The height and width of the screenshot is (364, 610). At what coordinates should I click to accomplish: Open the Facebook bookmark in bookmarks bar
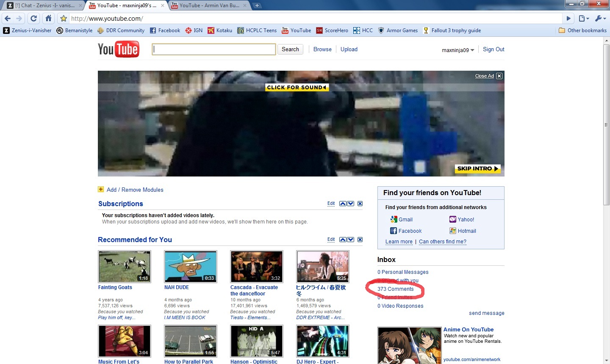point(165,30)
